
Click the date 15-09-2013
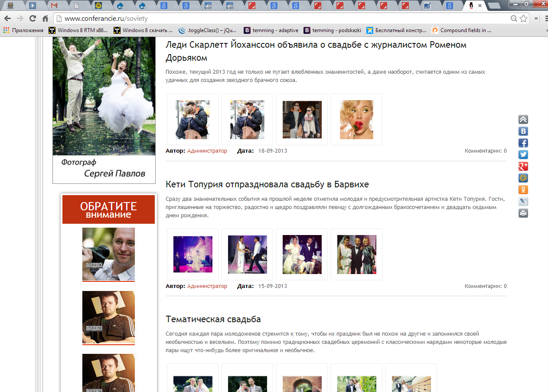coord(273,286)
